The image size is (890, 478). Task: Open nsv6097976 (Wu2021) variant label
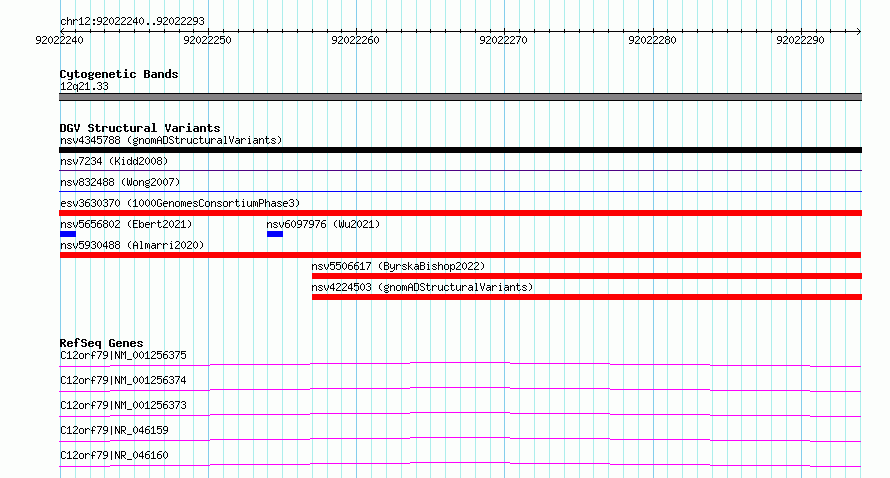pos(323,224)
